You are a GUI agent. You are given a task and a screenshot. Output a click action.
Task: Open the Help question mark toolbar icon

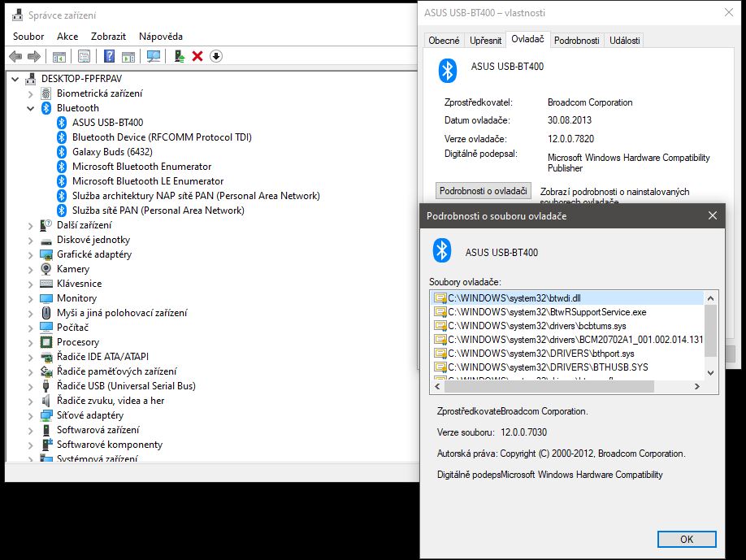pos(109,56)
